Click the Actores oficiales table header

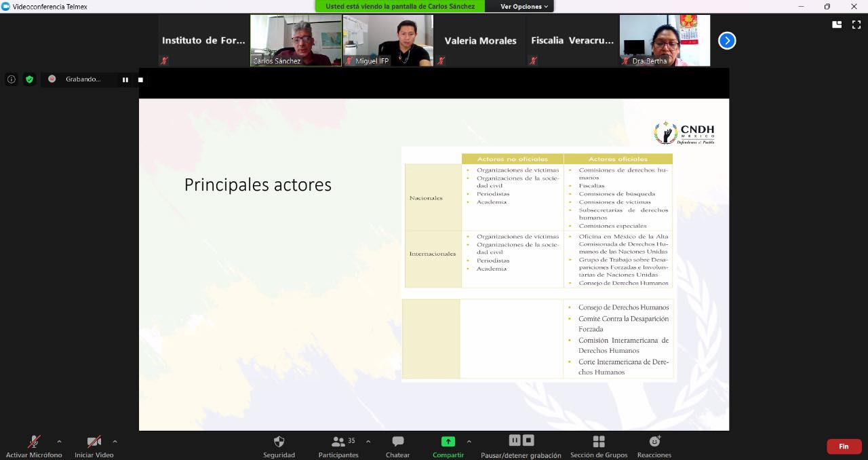click(x=618, y=159)
